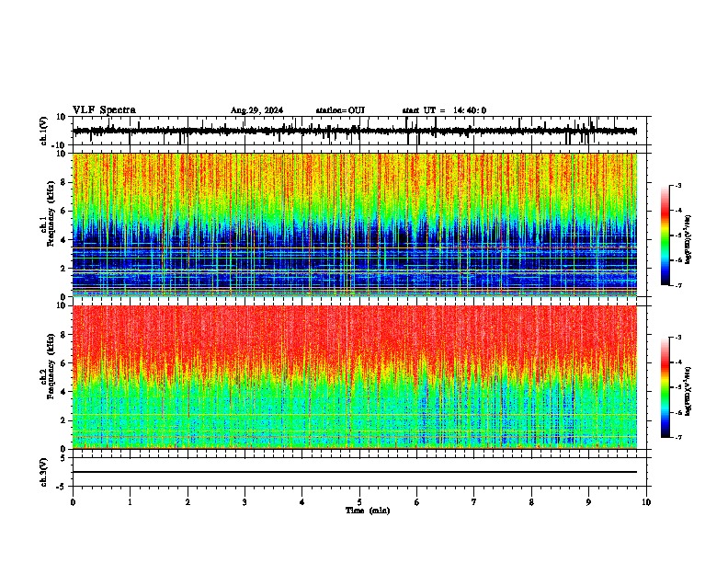
Task: Click the time axis tick label "3"
Action: click(x=245, y=502)
